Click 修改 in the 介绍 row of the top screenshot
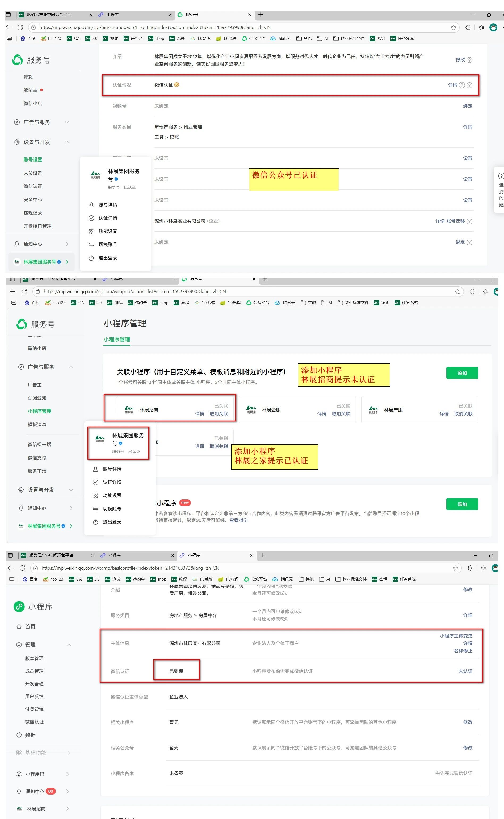The width and height of the screenshot is (504, 819). pos(460,60)
